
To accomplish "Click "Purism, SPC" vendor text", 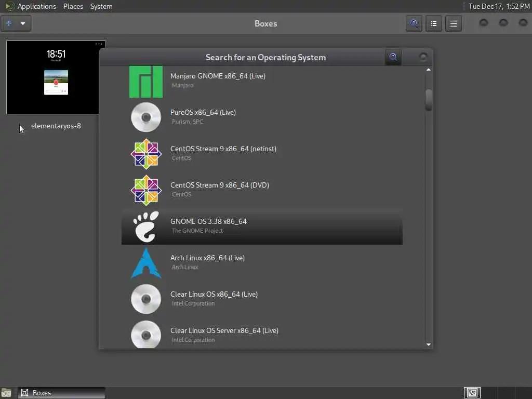I will point(187,122).
